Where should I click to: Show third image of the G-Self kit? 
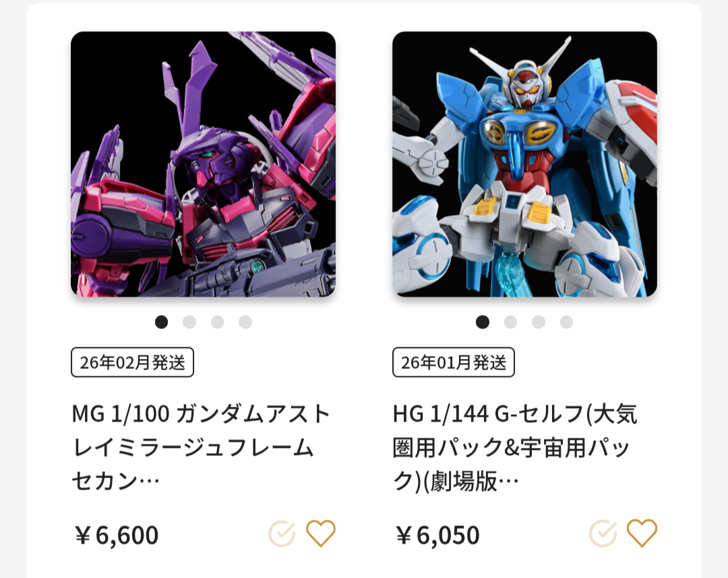539,322
